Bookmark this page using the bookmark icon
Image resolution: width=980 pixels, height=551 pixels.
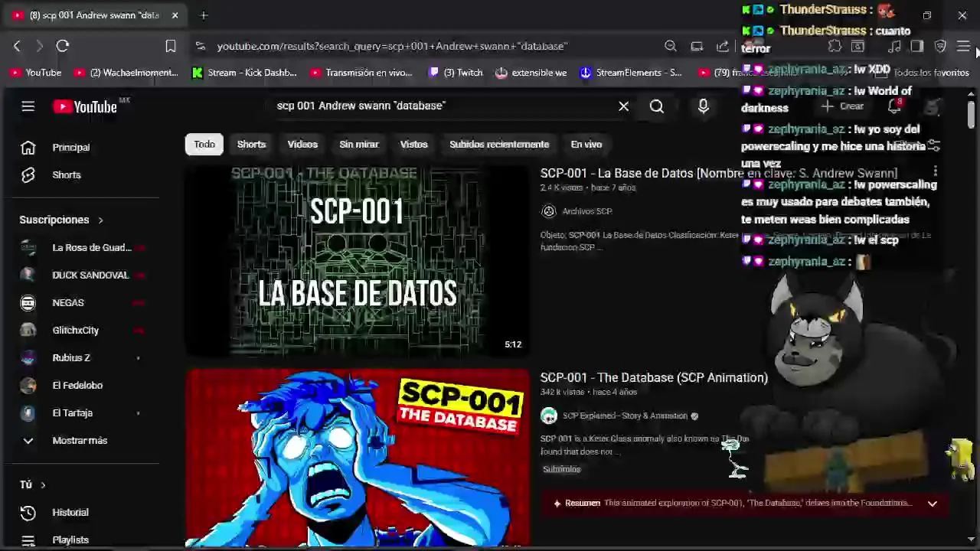point(171,46)
